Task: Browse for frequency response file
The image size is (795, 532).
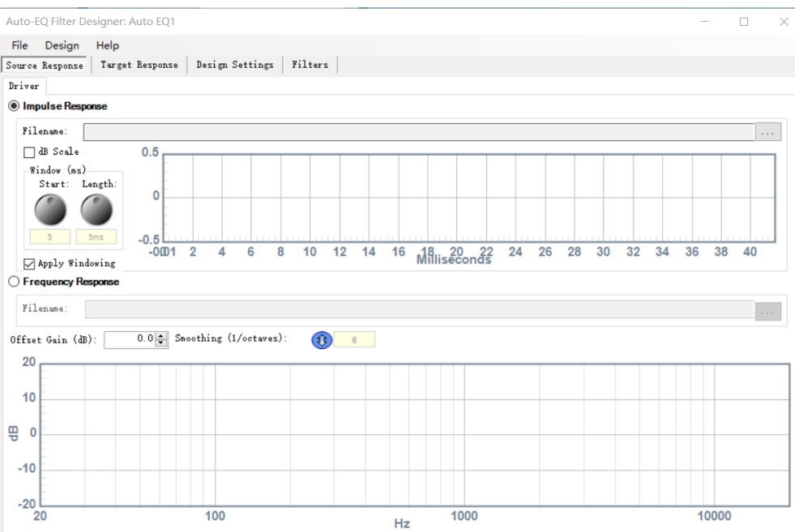Action: point(767,311)
